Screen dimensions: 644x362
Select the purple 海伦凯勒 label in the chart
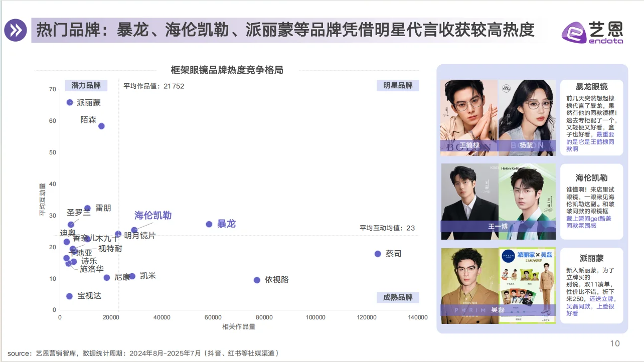point(153,216)
